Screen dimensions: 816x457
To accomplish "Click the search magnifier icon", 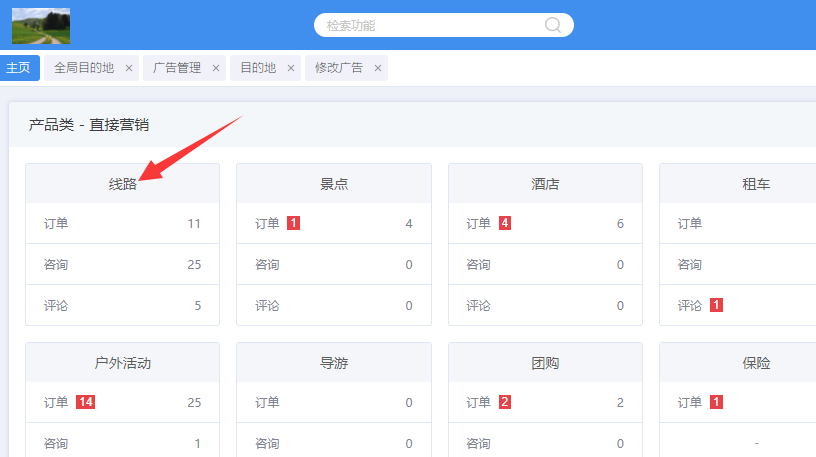I will pos(553,25).
